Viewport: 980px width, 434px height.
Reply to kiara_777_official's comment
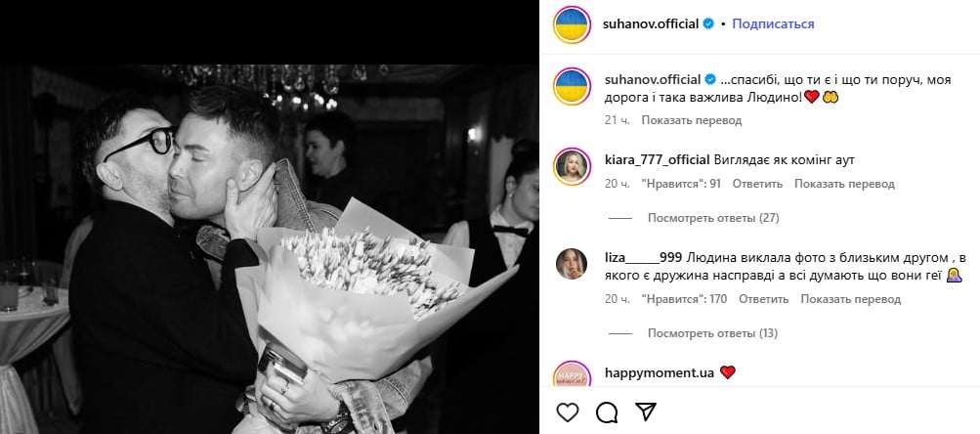[757, 184]
